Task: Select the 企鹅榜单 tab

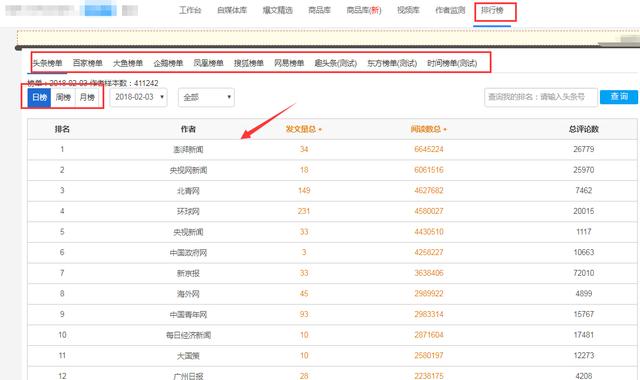Action: [x=168, y=63]
